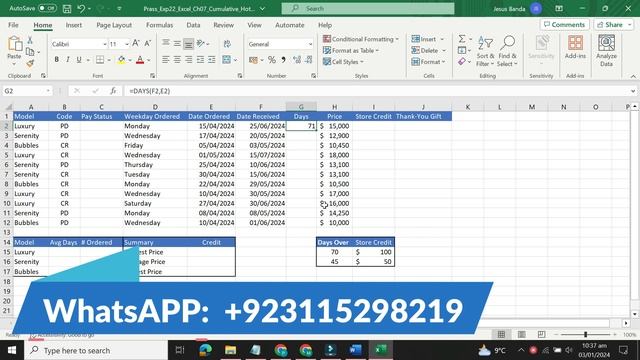Open the Help tab

click(324, 25)
